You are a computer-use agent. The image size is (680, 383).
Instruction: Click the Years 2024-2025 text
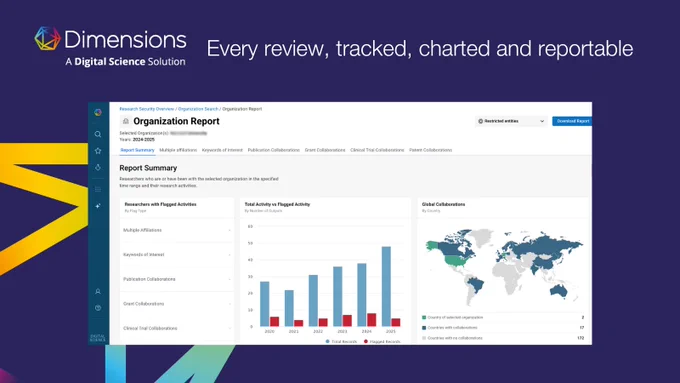[x=137, y=140]
